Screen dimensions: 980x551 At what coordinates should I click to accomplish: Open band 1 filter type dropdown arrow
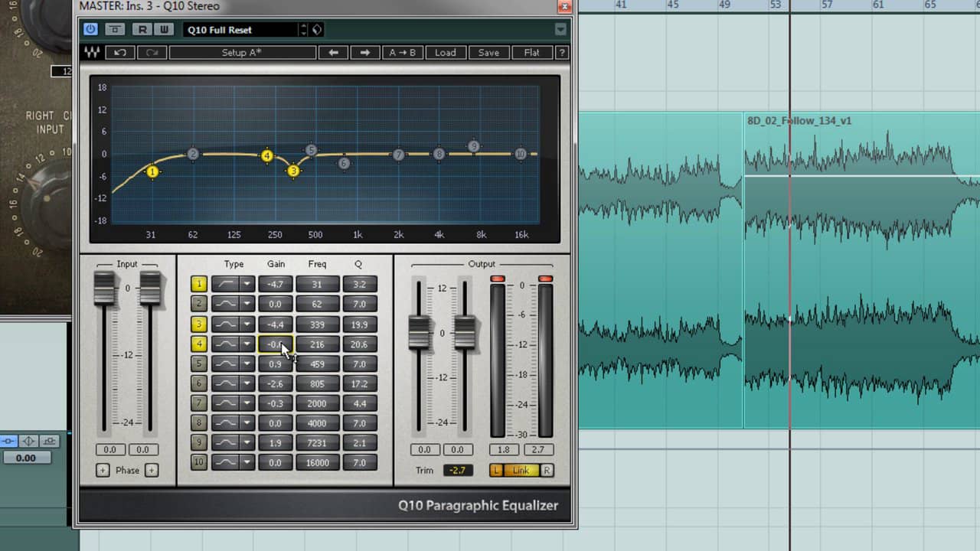(247, 284)
